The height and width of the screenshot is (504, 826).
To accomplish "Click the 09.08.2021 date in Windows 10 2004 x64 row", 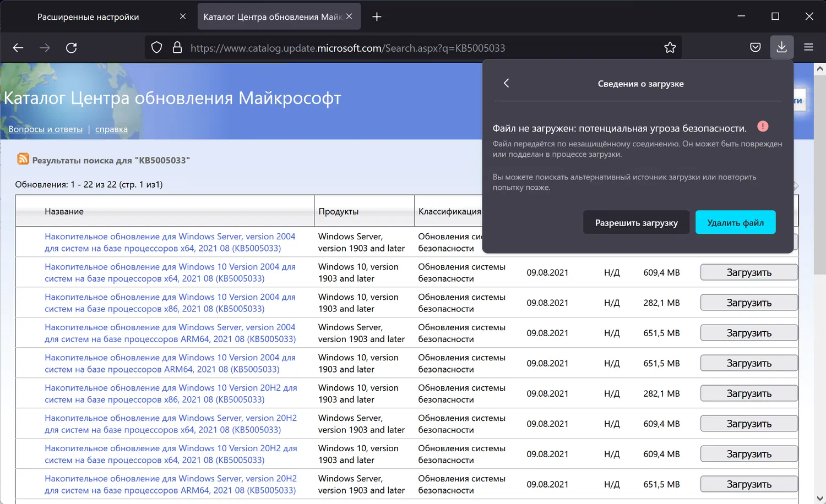I will 547,272.
